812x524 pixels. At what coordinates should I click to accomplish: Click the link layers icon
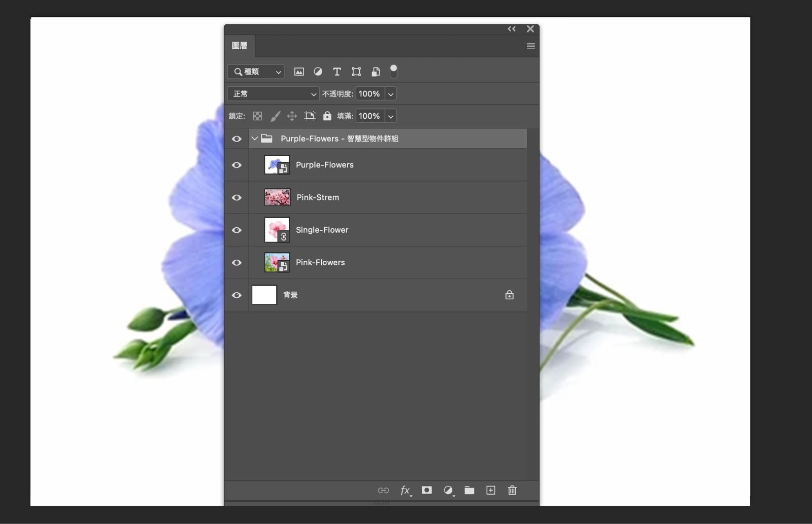tap(384, 490)
